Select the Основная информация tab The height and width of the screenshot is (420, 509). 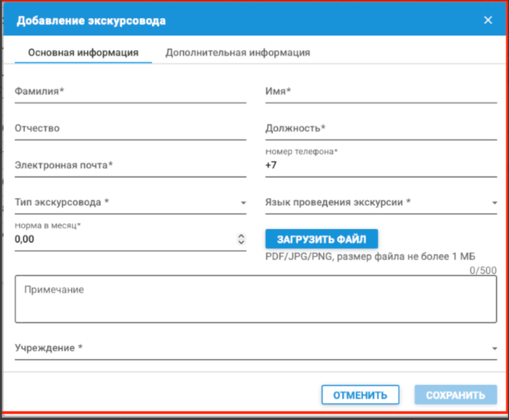tap(84, 53)
